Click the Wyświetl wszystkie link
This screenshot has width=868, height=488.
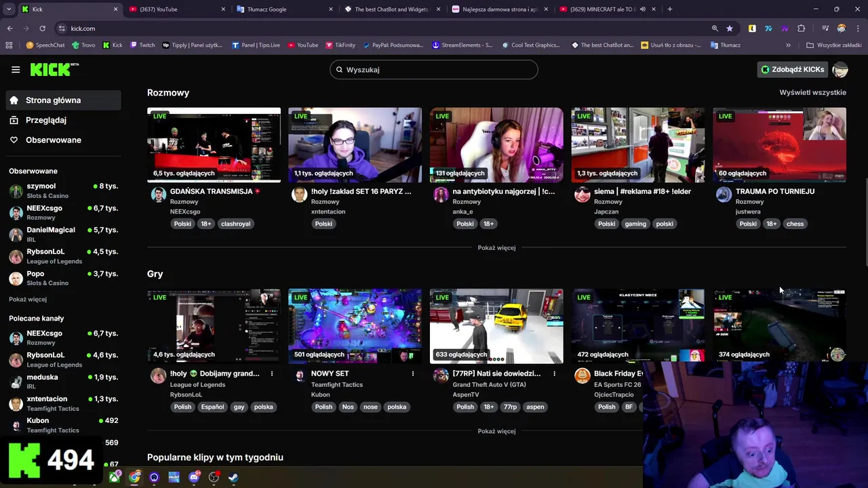812,92
